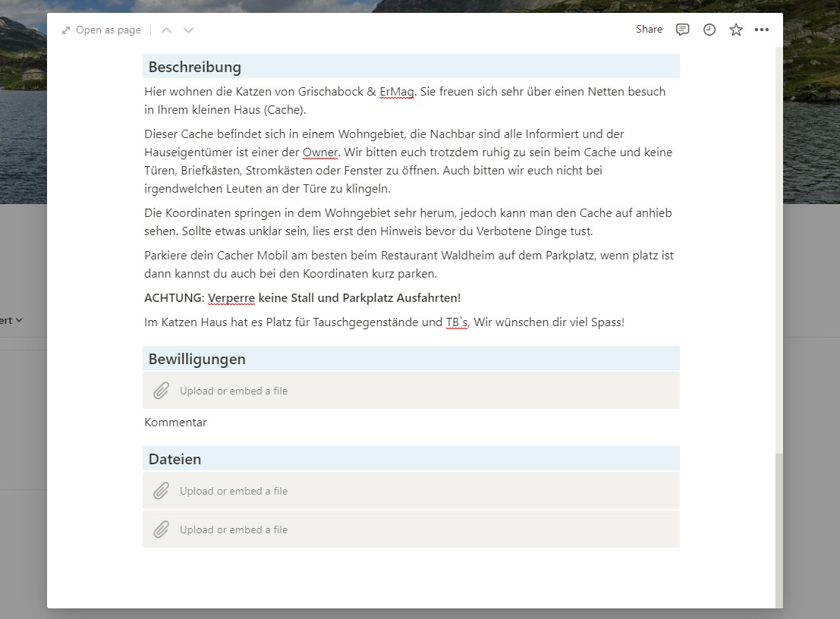Select second Dateien 'Upload or embed a file'
The image size is (840, 619).
[234, 529]
